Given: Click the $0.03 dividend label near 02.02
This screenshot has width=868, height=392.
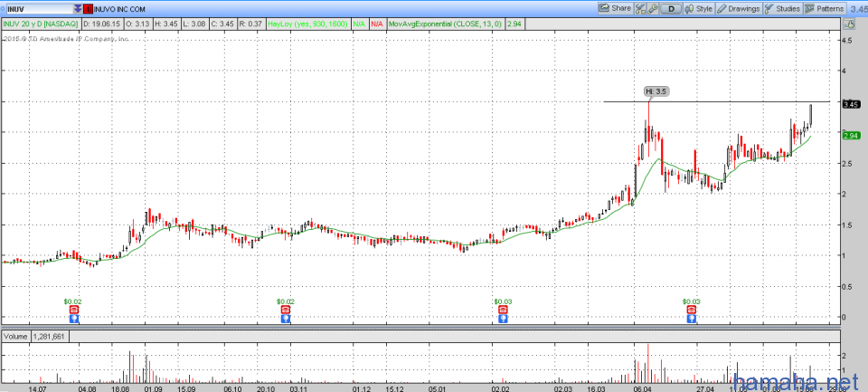Looking at the screenshot, I should pos(504,301).
